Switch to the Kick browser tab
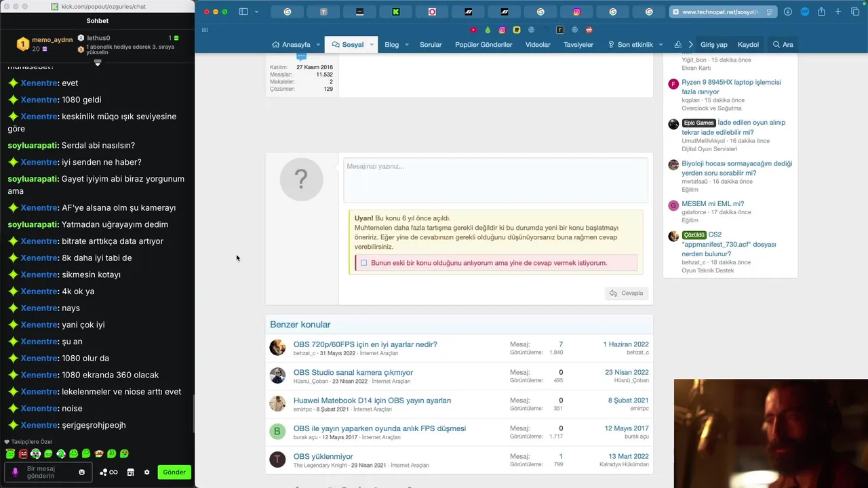Image resolution: width=868 pixels, height=488 pixels. click(x=396, y=12)
